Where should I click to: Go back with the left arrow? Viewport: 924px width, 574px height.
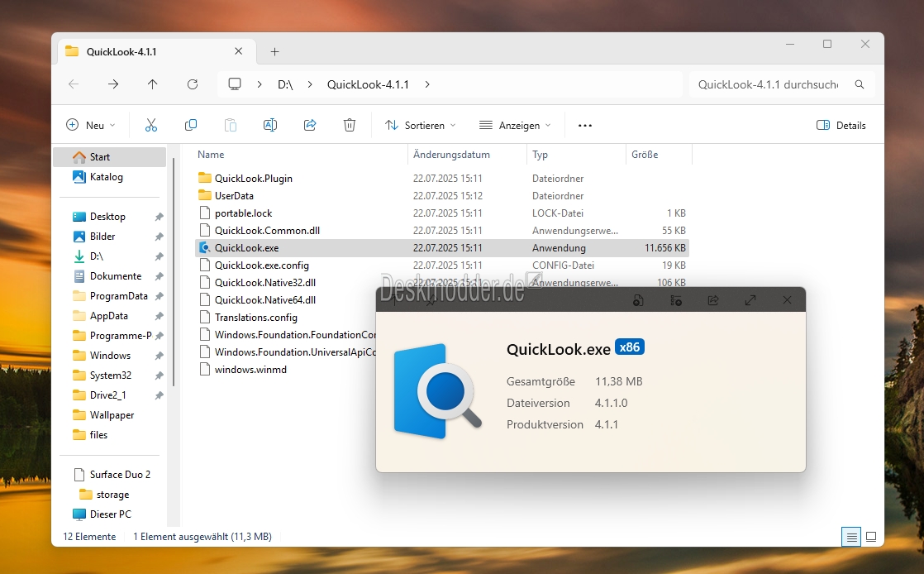(74, 84)
